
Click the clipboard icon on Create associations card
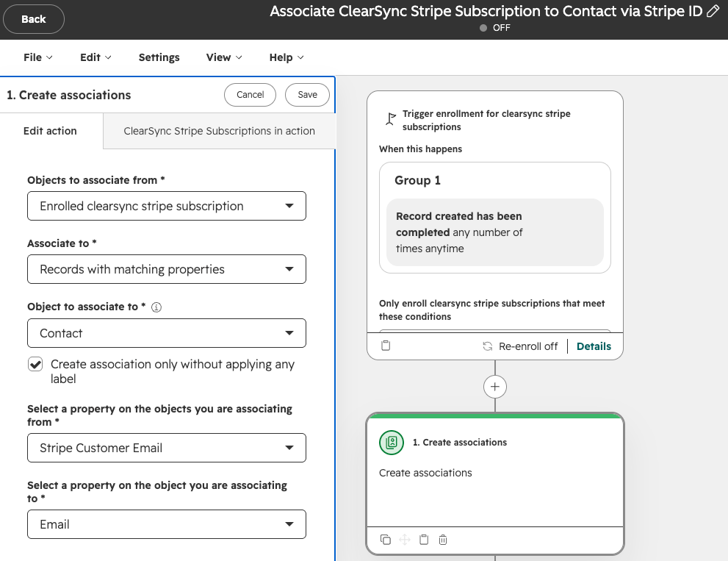click(424, 540)
